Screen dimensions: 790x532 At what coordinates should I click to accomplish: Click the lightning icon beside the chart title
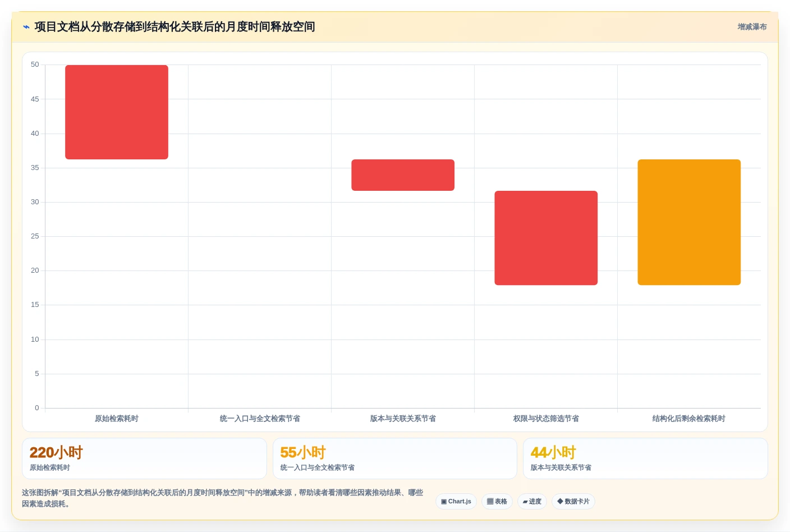click(26, 27)
